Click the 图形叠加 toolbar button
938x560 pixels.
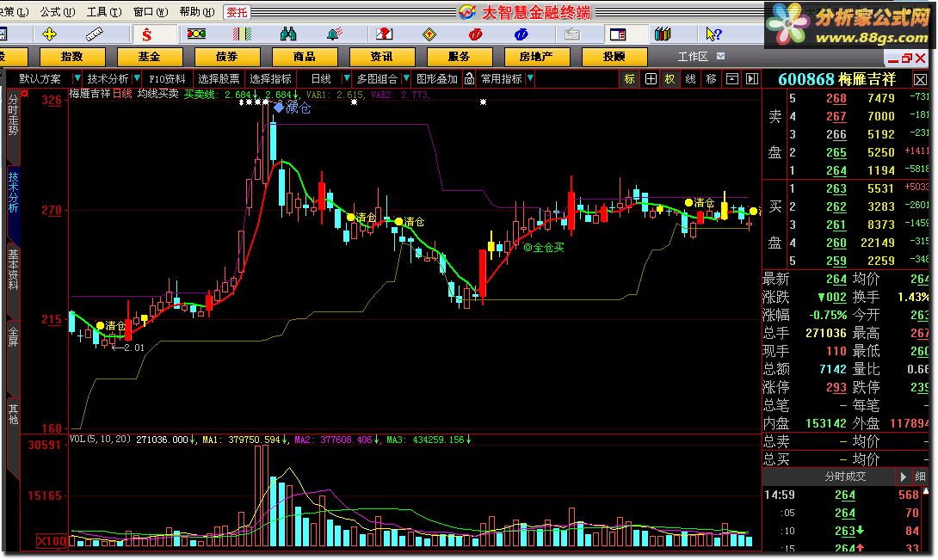pos(436,78)
